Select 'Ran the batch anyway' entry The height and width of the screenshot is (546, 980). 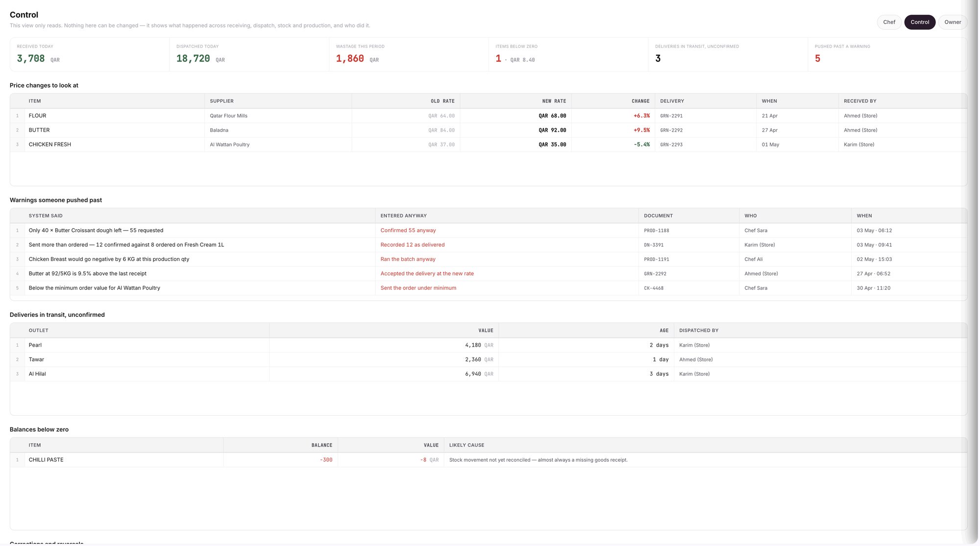click(x=408, y=260)
